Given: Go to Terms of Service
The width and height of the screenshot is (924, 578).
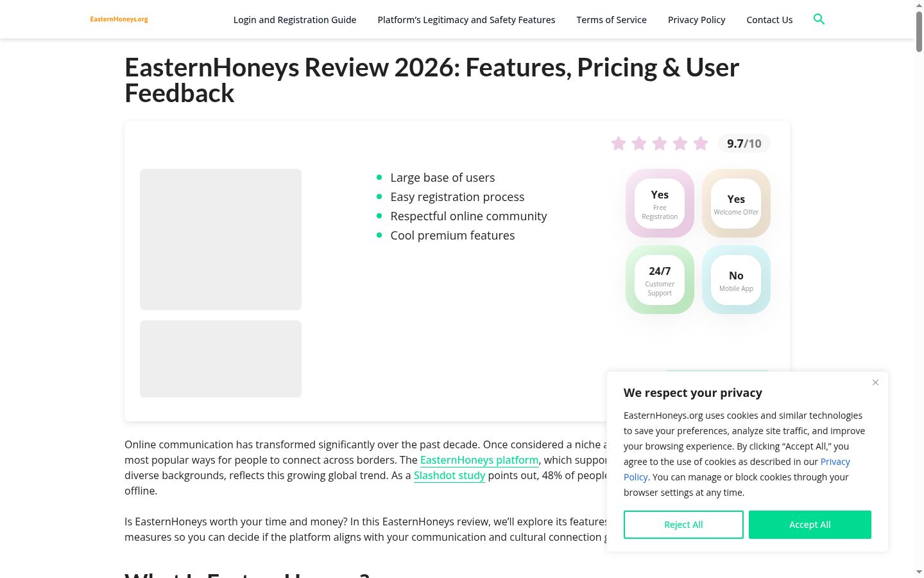Looking at the screenshot, I should [x=612, y=20].
